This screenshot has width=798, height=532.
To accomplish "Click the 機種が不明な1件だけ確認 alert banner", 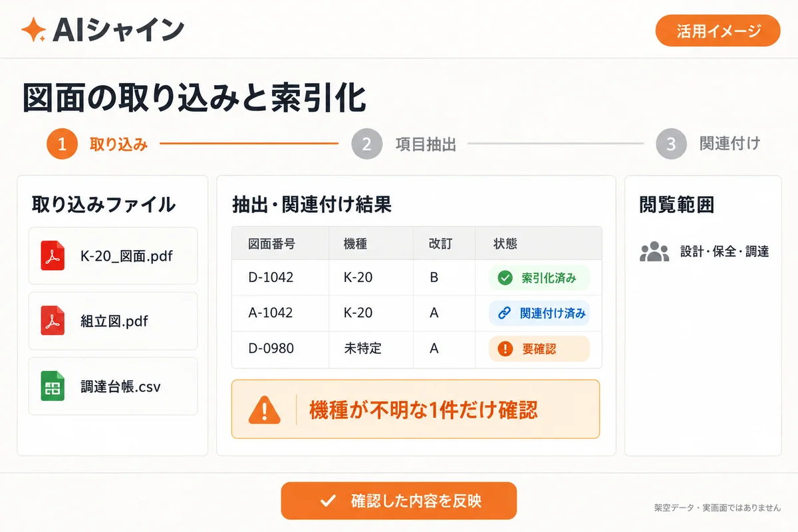I will 416,409.
